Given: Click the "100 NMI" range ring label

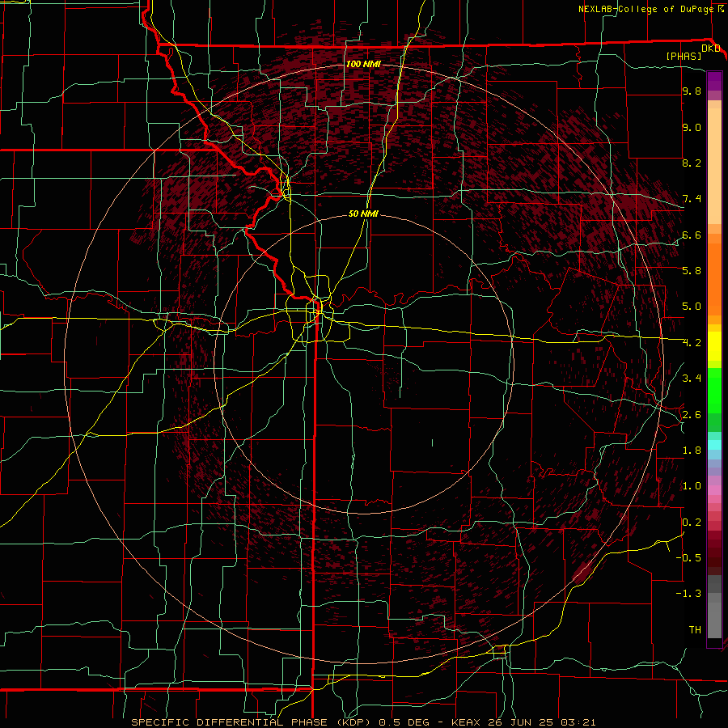Looking at the screenshot, I should pyautogui.click(x=363, y=64).
